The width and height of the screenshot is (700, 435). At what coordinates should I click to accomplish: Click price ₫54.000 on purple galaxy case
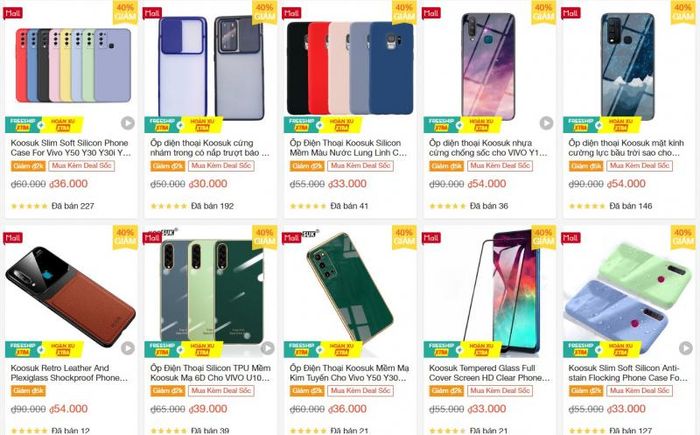pyautogui.click(x=487, y=184)
